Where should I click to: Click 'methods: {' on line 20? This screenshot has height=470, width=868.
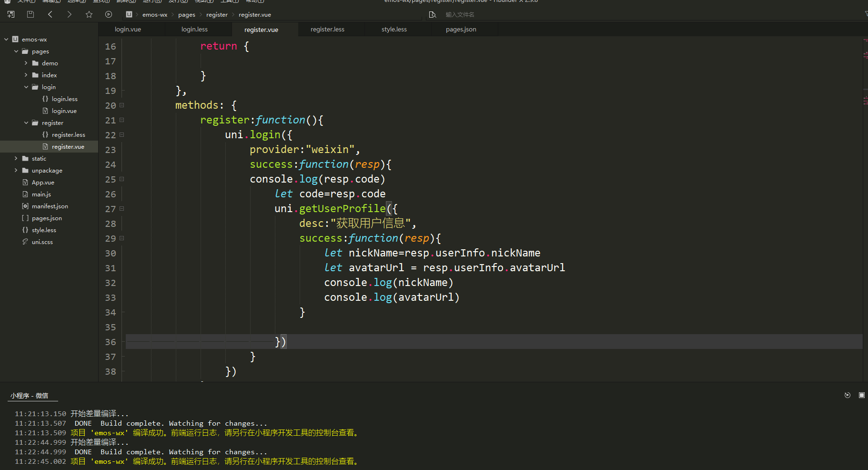pos(206,105)
